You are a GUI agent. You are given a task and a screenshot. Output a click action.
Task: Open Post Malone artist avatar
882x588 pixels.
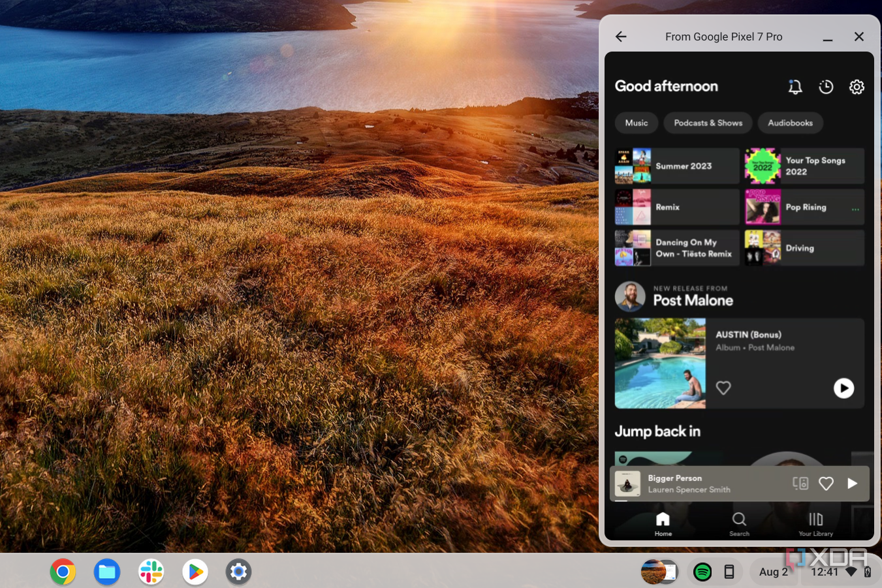pos(630,296)
